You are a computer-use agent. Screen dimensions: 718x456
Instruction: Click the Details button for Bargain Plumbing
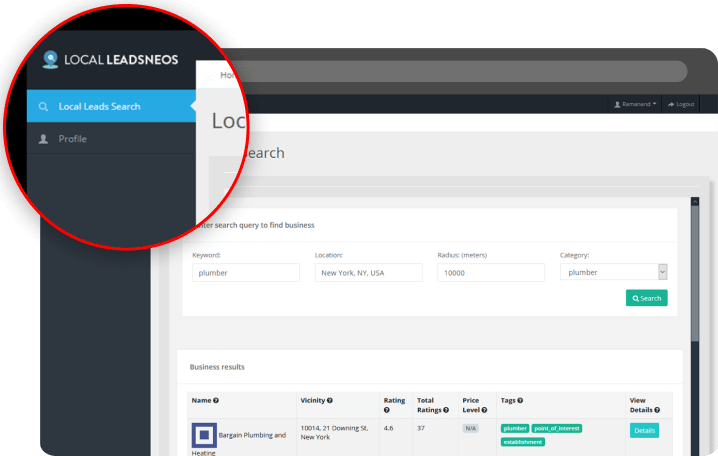tap(644, 430)
